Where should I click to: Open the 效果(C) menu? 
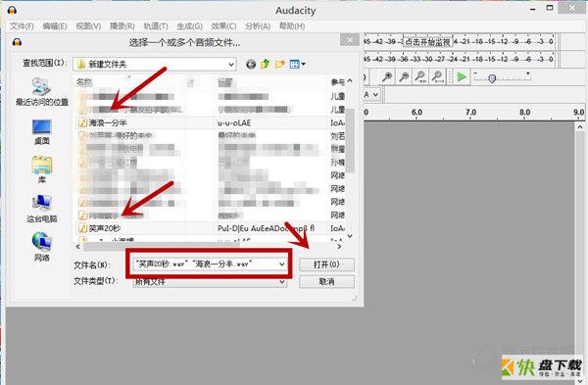tap(223, 26)
